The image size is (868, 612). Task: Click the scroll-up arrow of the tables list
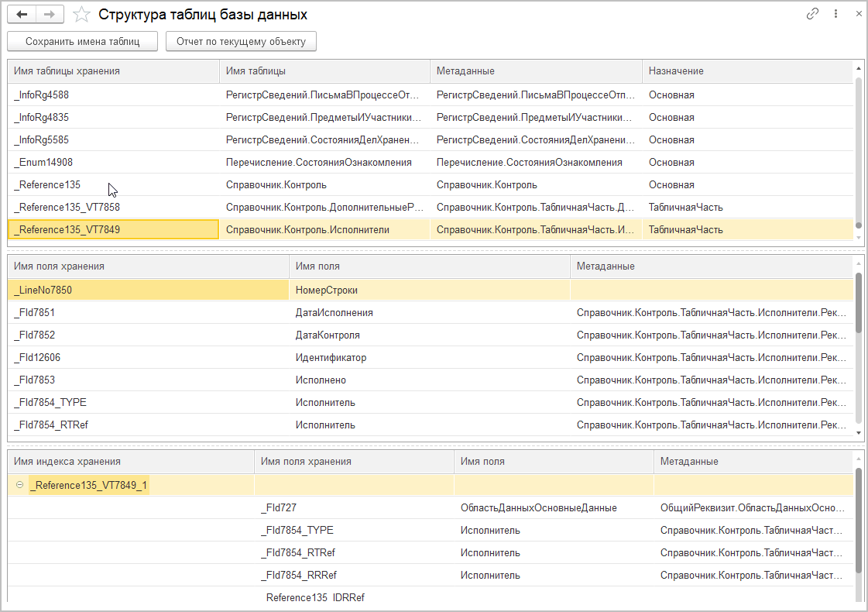859,68
